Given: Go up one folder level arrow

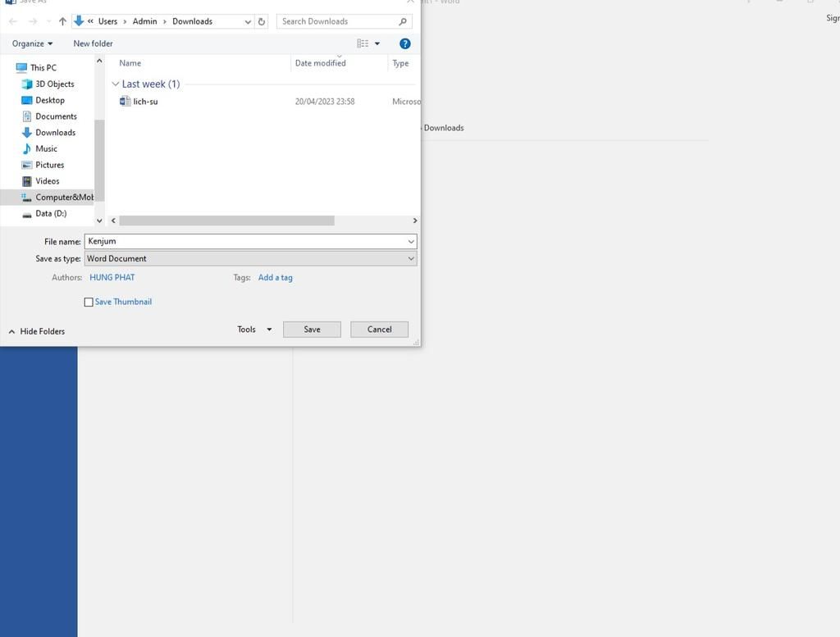Looking at the screenshot, I should click(x=62, y=21).
